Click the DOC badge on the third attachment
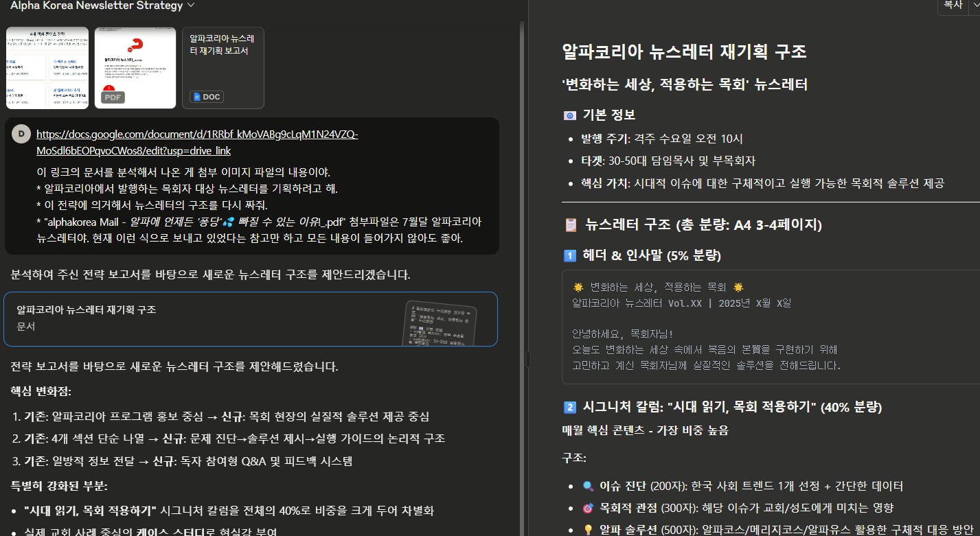 coord(207,97)
